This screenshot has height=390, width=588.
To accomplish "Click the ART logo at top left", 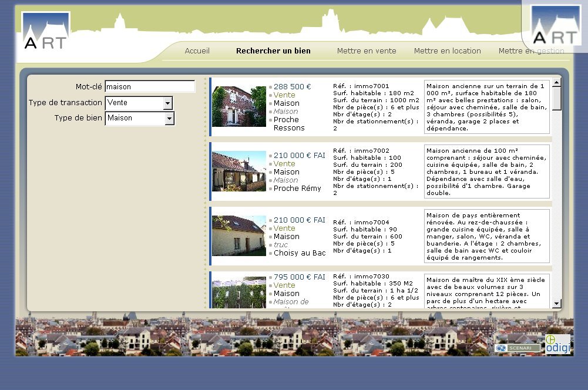I will 46,32.
